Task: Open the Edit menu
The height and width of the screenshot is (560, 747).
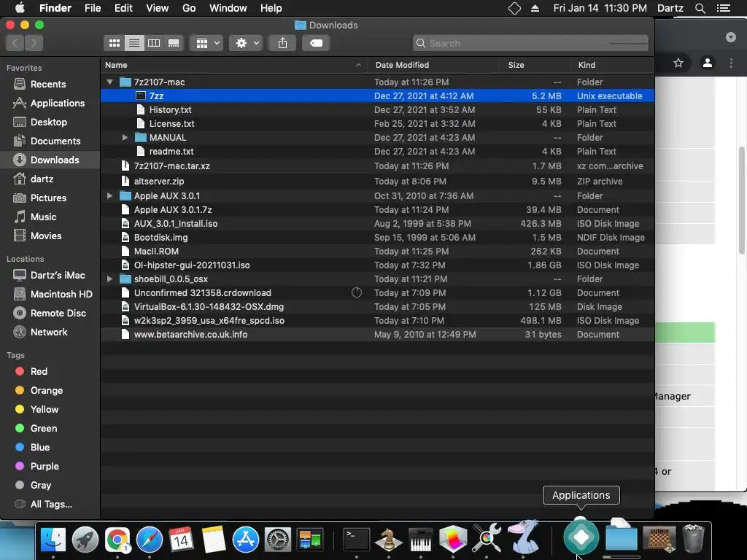Action: 123,8
